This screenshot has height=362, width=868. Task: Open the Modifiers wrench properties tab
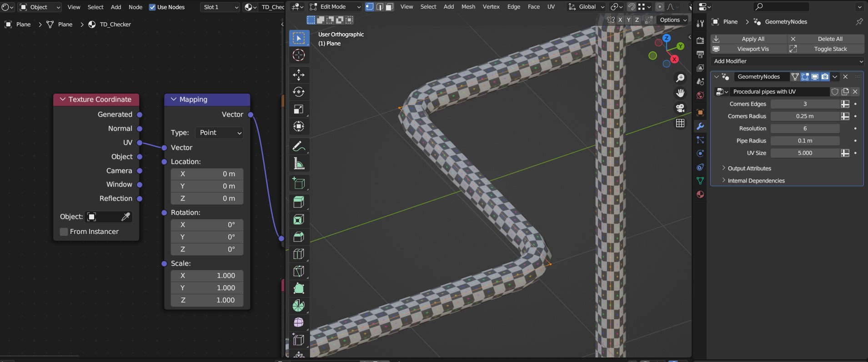(x=700, y=126)
